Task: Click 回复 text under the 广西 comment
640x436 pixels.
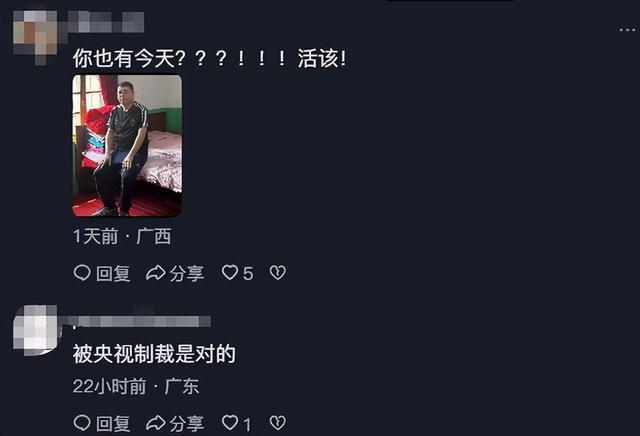Action: 113,274
